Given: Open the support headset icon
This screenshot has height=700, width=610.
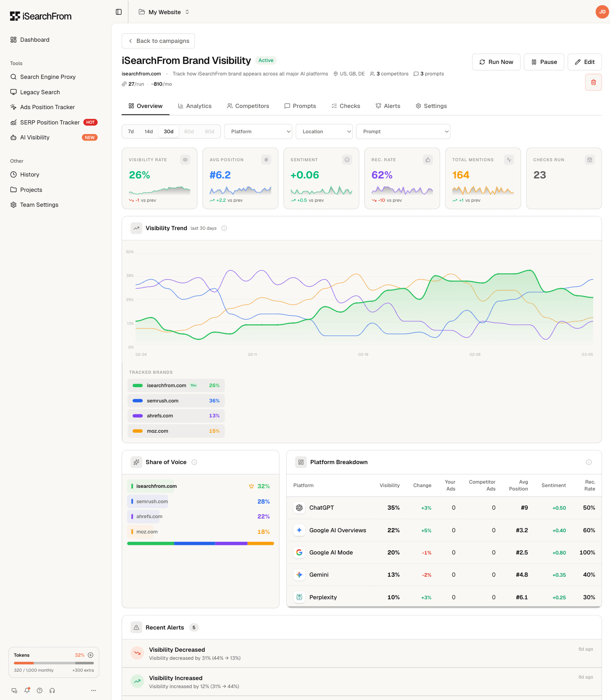Looking at the screenshot, I should tap(52, 690).
